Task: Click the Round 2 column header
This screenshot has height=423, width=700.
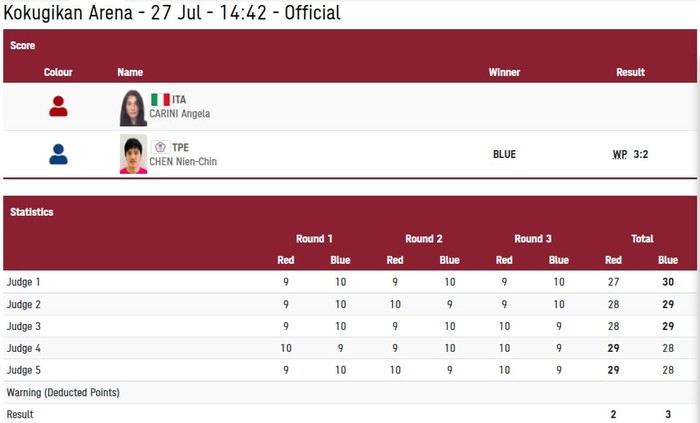Action: tap(424, 239)
